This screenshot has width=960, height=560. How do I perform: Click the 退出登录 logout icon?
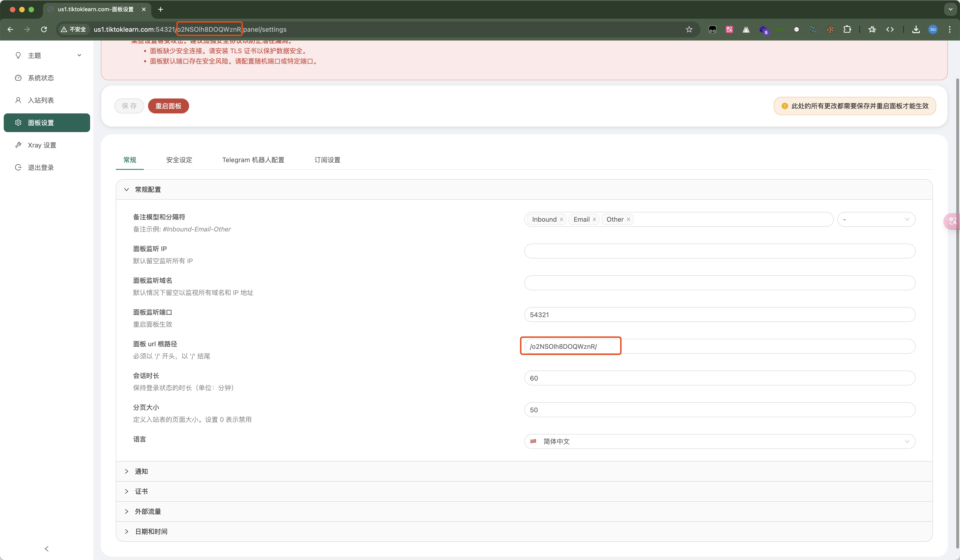coord(18,168)
